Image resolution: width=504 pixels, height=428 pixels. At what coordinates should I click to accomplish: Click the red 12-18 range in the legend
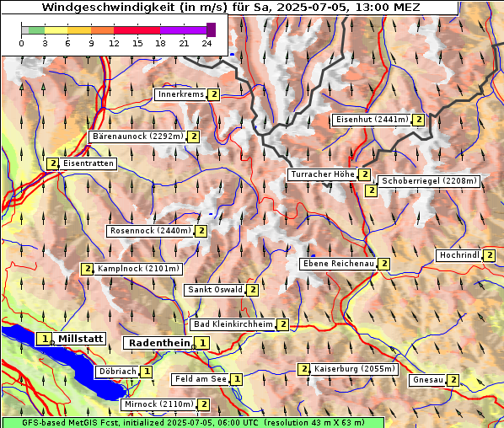[137, 30]
